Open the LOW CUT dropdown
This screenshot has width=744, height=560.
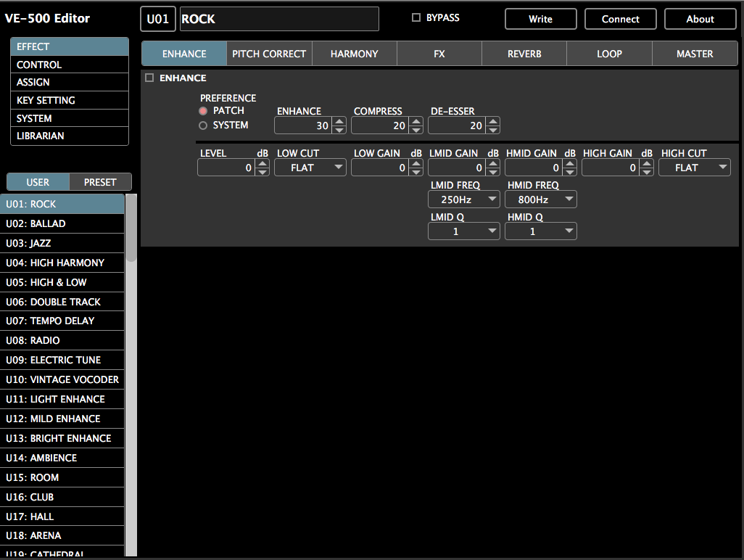click(310, 168)
